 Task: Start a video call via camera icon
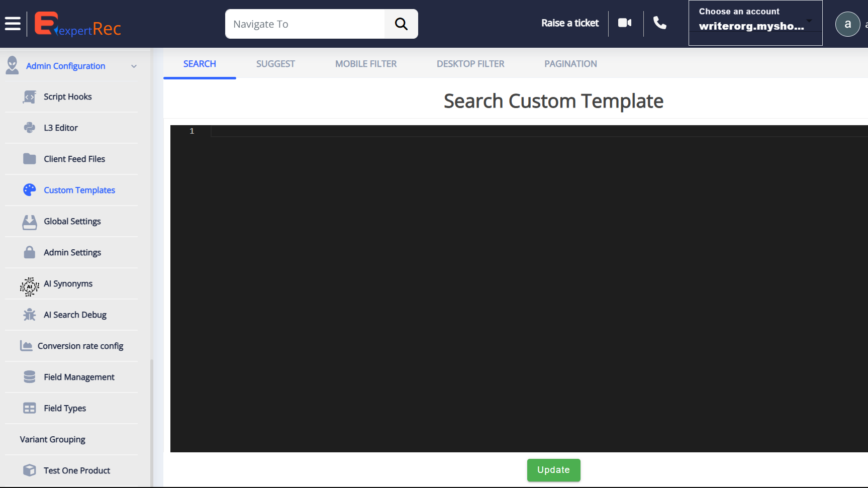625,23
